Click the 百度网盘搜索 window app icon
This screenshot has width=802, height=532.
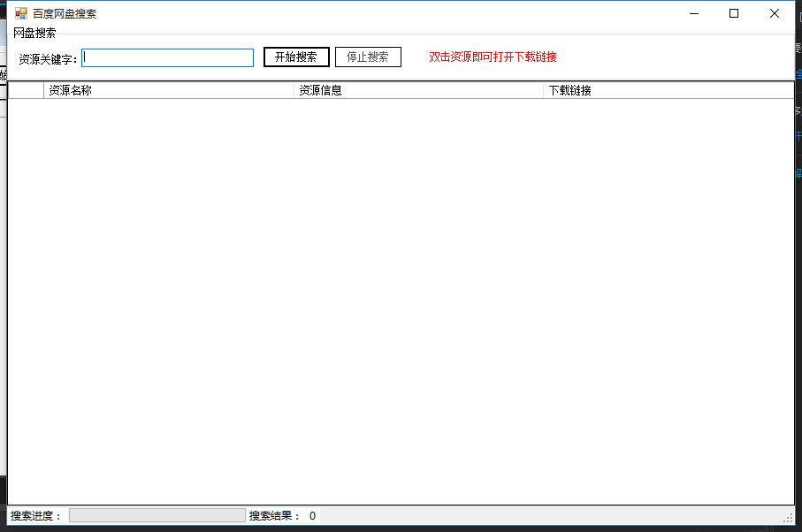21,13
